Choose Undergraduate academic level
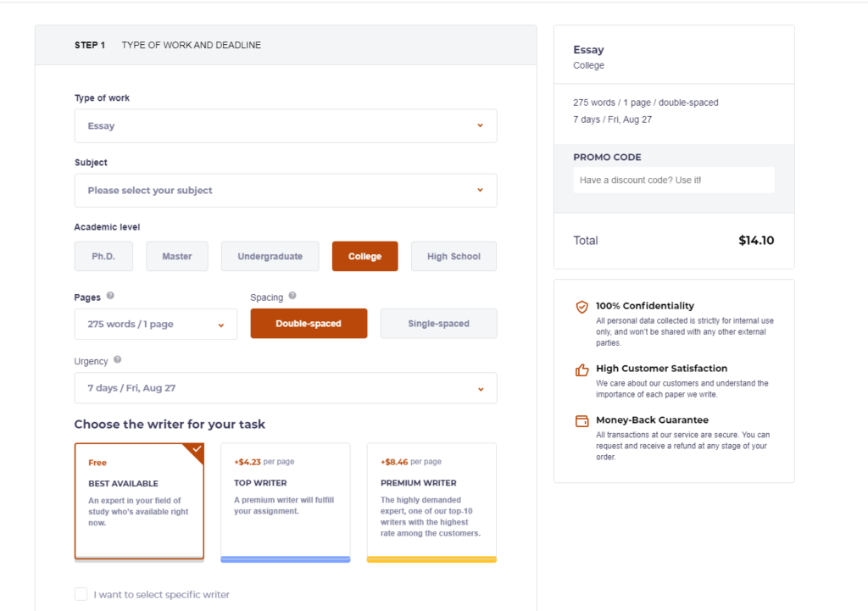868x611 pixels. (270, 256)
